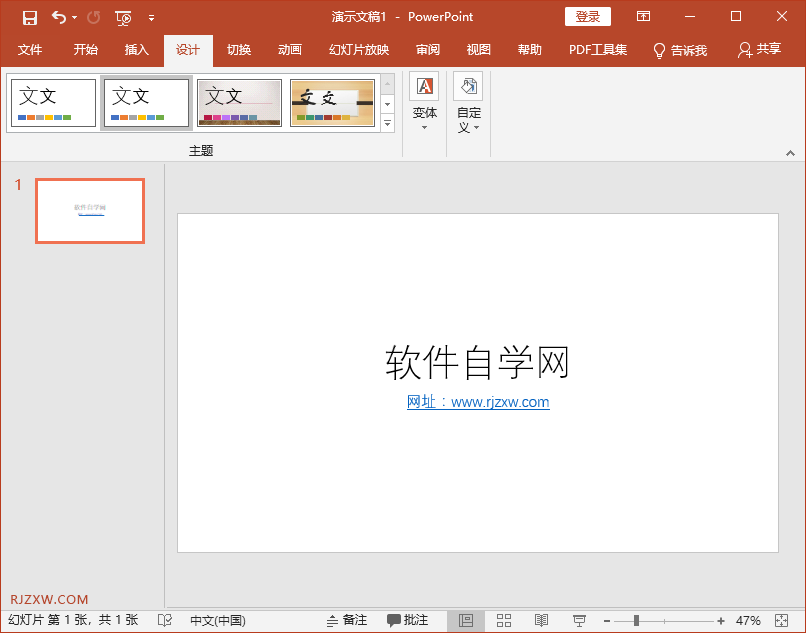
Task: Select slide 1 thumbnail in panel
Action: coord(89,210)
